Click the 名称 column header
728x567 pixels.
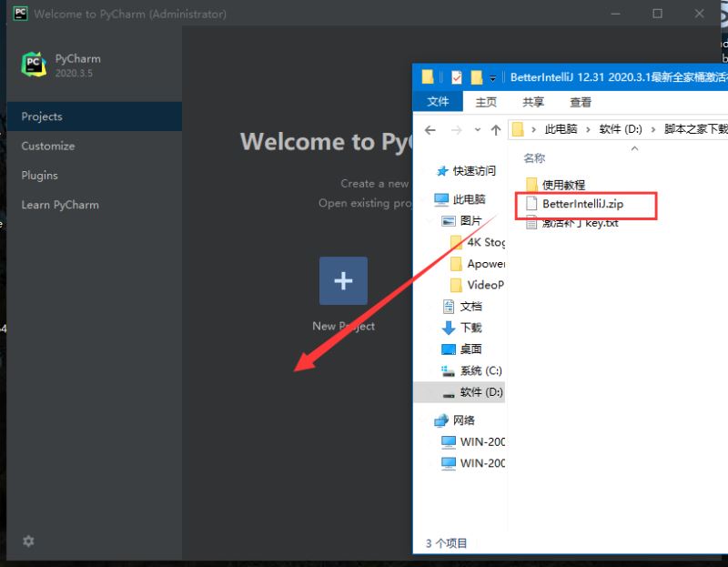click(x=534, y=158)
